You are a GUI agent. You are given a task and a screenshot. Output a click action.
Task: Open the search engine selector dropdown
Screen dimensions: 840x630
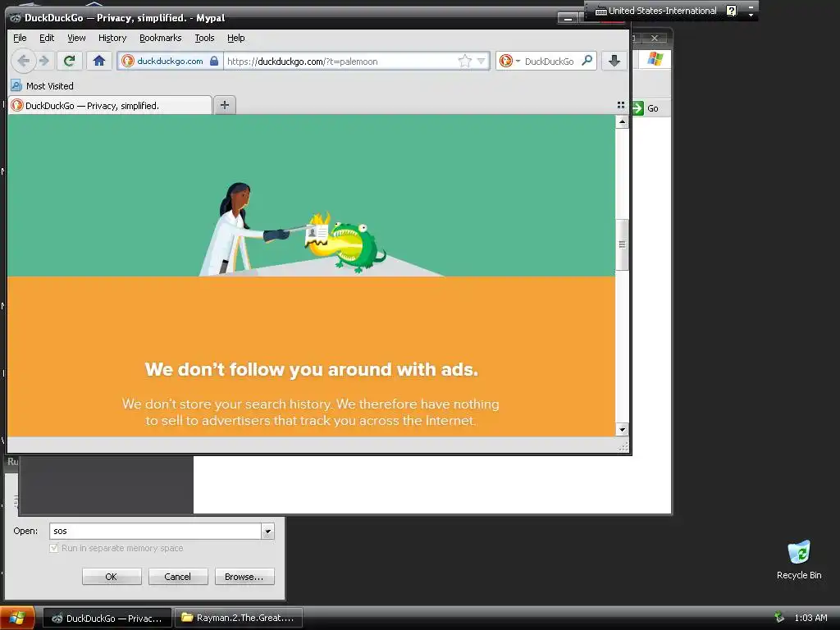[x=509, y=61]
